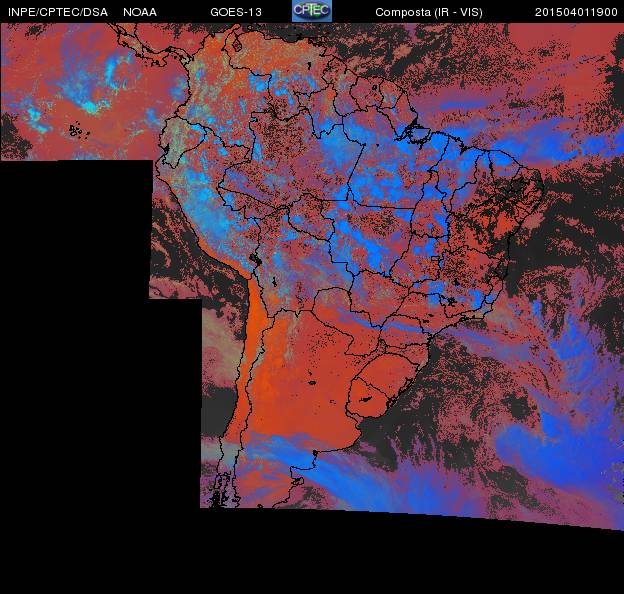Screen dimensions: 624x594
Task: Click the CPTEC logo in the header
Action: click(x=312, y=11)
